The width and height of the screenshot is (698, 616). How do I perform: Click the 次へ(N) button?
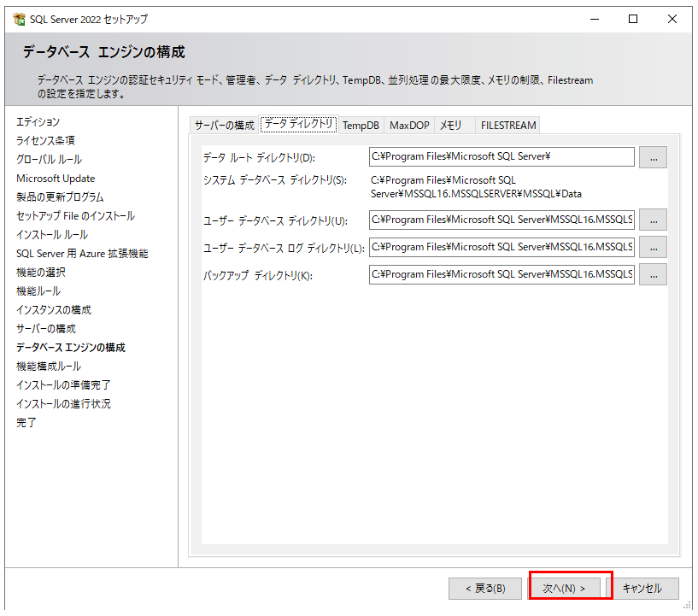pyautogui.click(x=570, y=588)
